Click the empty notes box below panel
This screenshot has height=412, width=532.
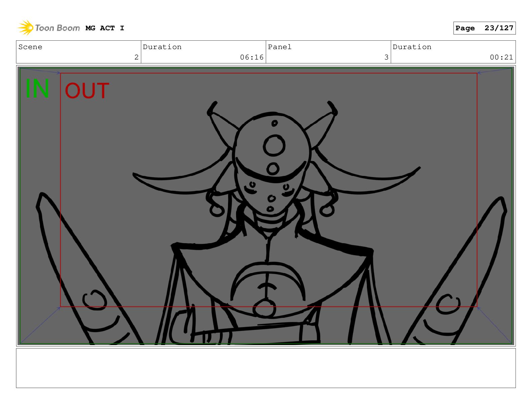[x=266, y=368]
